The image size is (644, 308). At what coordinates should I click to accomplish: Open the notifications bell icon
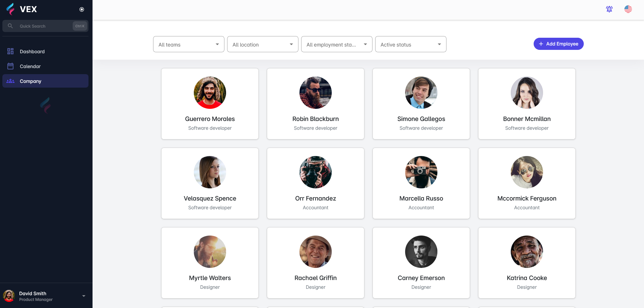coord(609,9)
